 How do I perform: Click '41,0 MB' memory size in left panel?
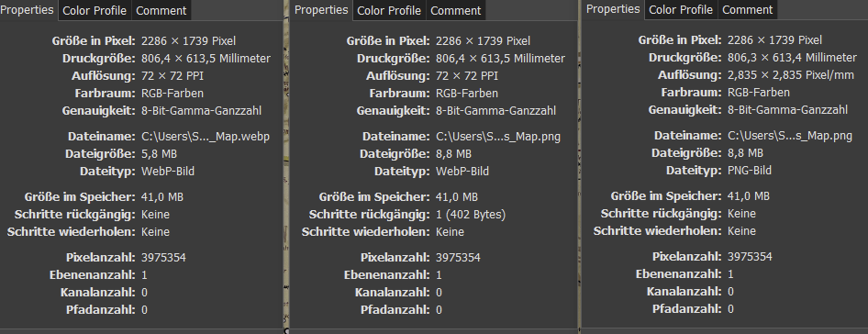(x=162, y=197)
